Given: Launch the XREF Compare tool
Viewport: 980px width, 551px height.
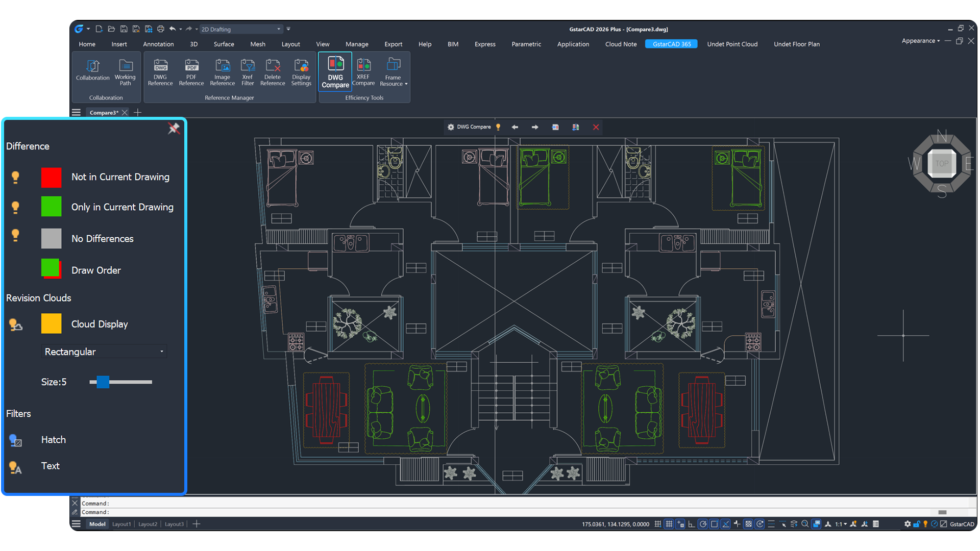Looking at the screenshot, I should tap(363, 72).
